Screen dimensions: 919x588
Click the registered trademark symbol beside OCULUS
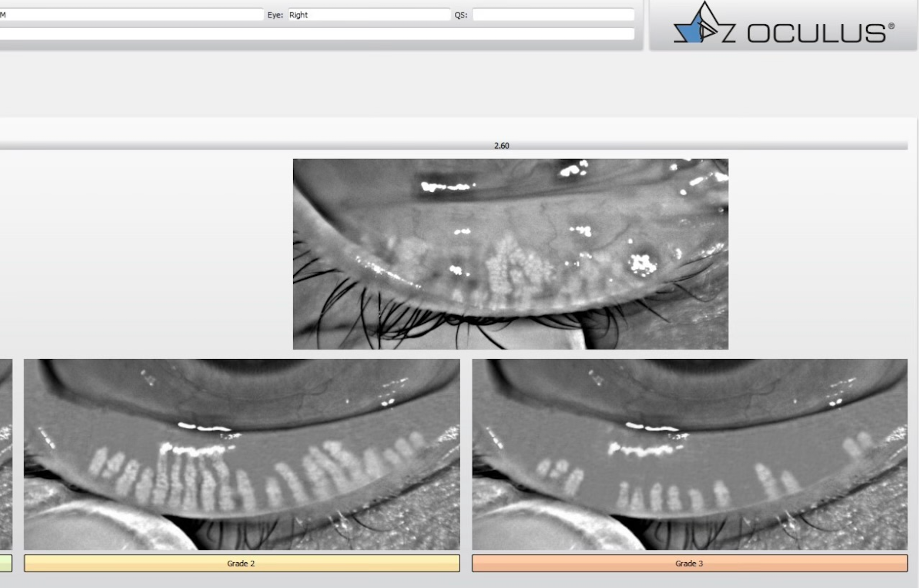coord(891,26)
